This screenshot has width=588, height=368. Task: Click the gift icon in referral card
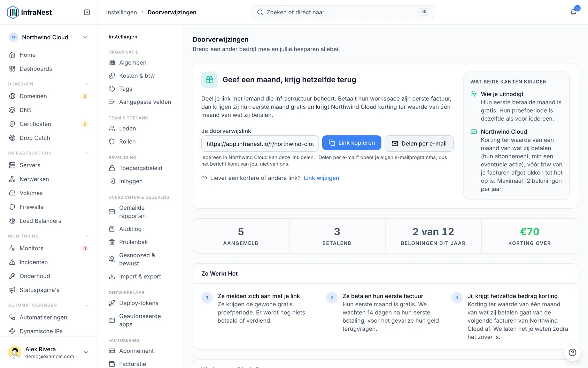click(x=209, y=80)
